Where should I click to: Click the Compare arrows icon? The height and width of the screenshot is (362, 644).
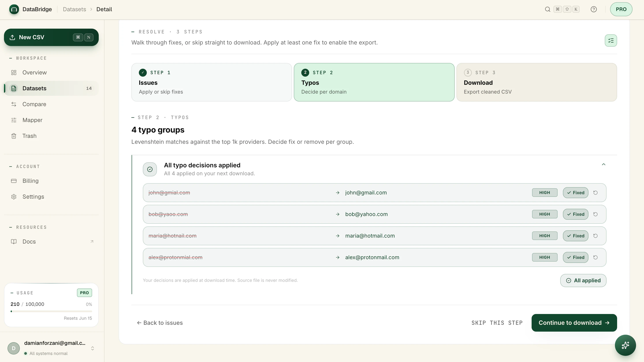(x=14, y=104)
